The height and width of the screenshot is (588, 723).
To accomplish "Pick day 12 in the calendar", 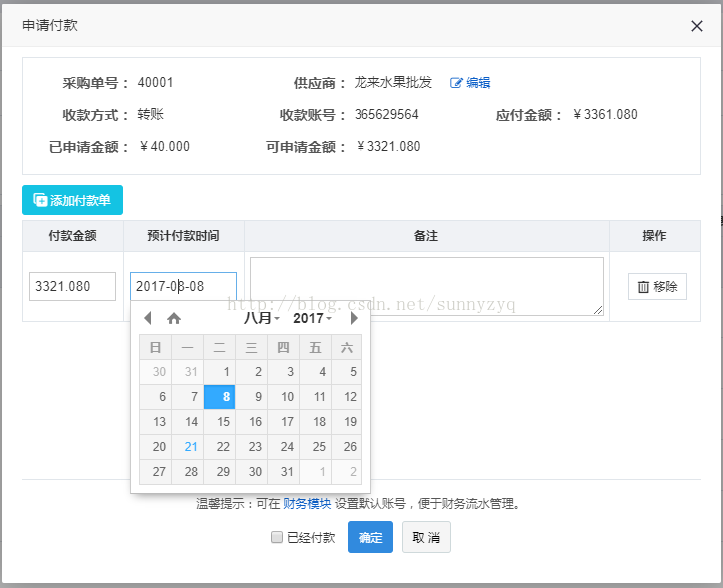I will coord(347,396).
